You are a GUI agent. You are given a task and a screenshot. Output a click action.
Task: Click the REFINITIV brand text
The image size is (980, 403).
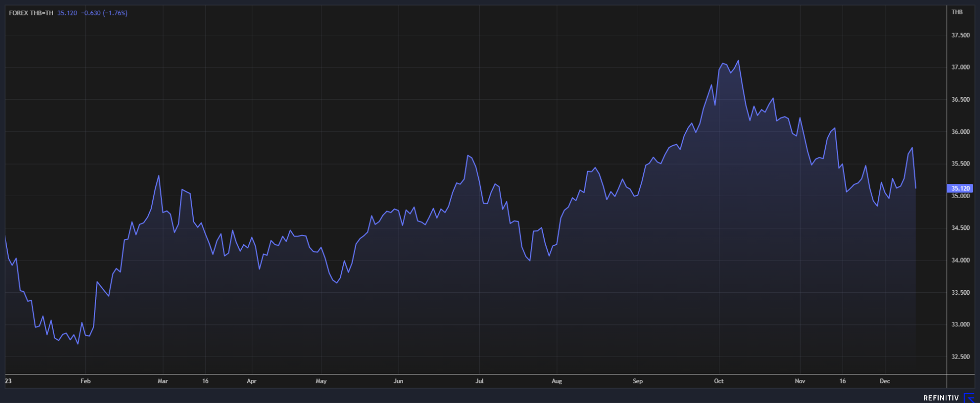pos(941,398)
